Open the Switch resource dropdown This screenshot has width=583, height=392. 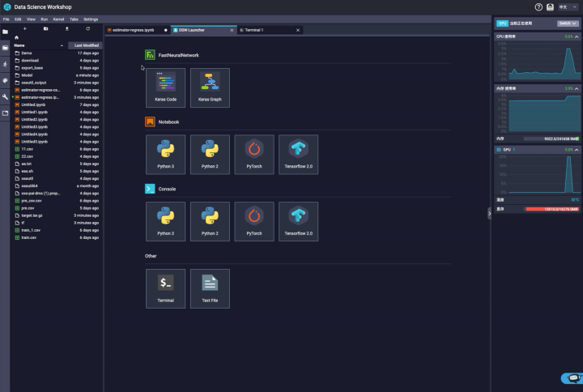(568, 23)
